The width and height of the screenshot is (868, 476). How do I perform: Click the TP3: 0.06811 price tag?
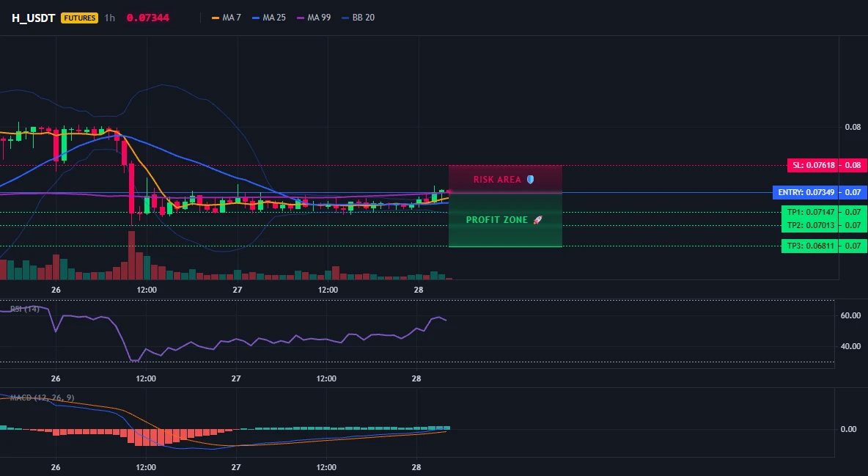810,246
